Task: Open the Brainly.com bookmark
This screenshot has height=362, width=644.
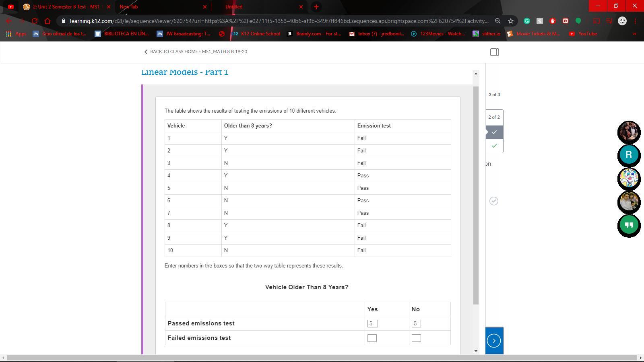Action: point(314,34)
